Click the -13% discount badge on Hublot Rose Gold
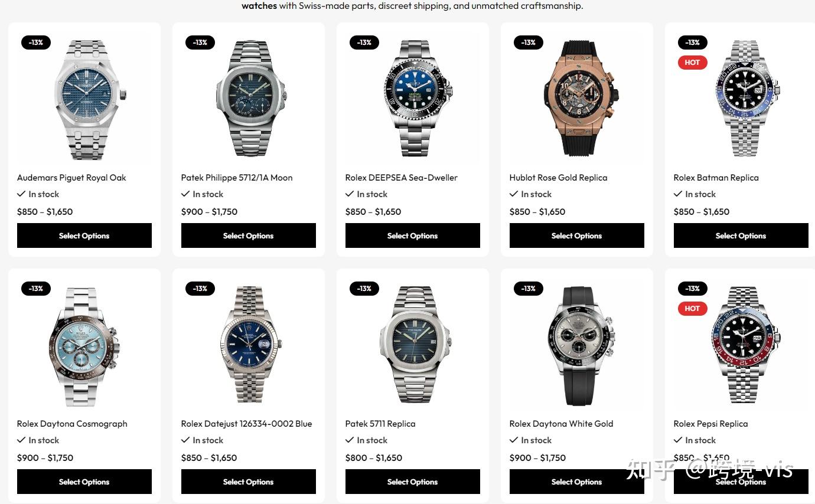This screenshot has width=815, height=504. [x=529, y=42]
